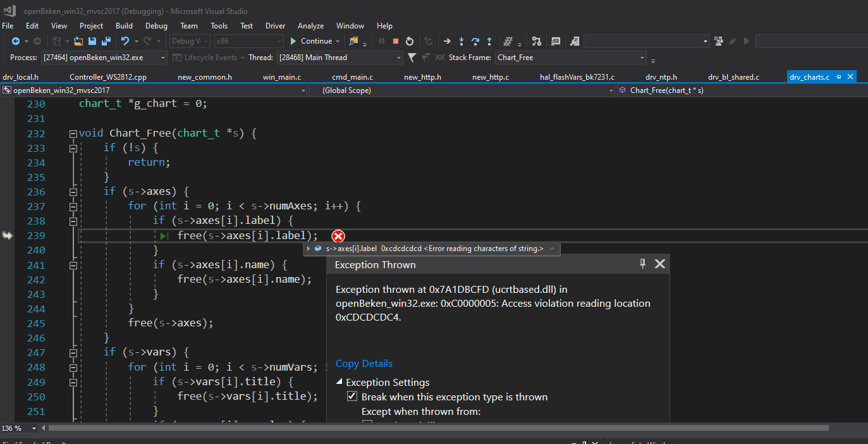Click the Step Over icon
Viewport: 868px width, 444px height.
tap(475, 41)
